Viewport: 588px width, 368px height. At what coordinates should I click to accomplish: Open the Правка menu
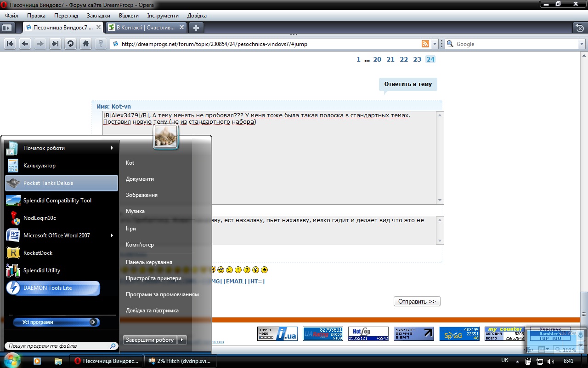click(36, 16)
